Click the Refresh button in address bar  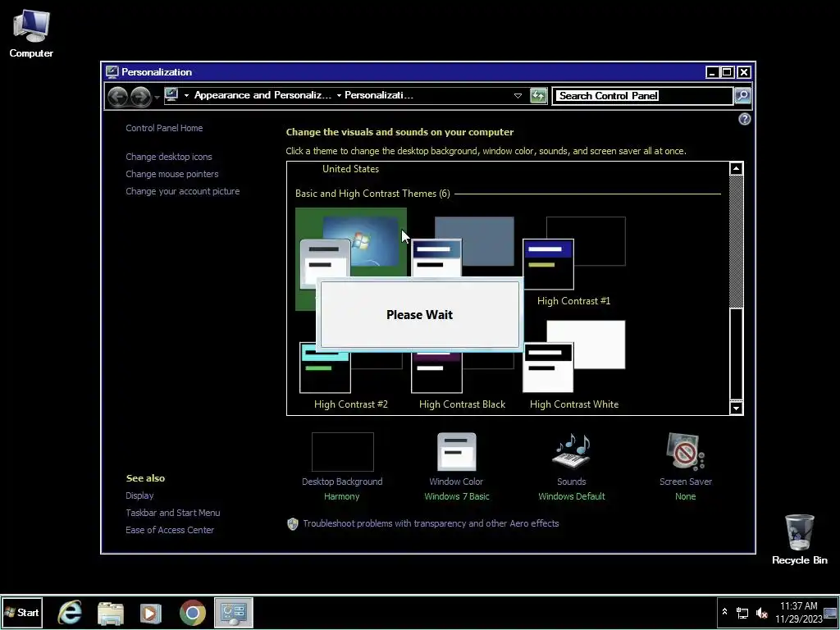click(x=538, y=96)
